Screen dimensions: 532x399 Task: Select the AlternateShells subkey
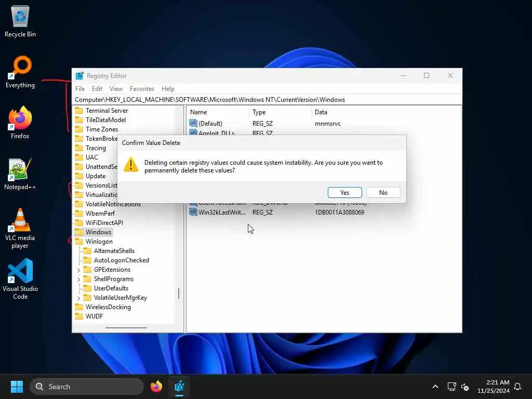[114, 251]
